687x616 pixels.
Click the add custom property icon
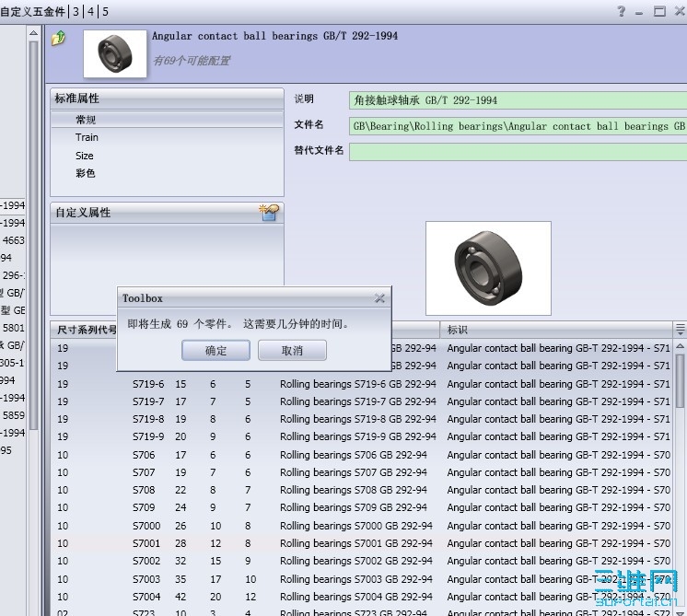coord(269,213)
